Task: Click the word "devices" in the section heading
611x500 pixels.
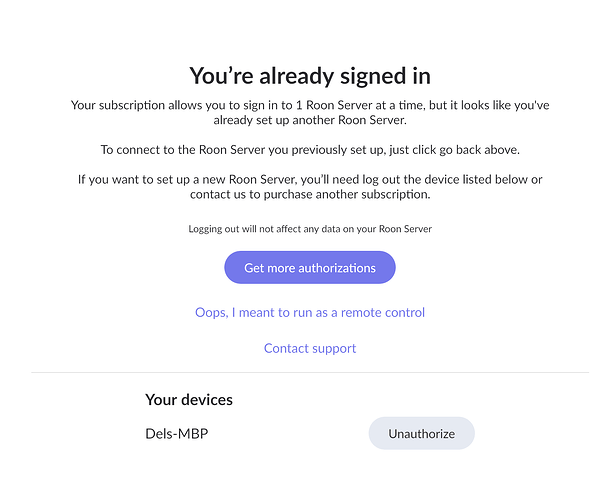Action: (207, 400)
